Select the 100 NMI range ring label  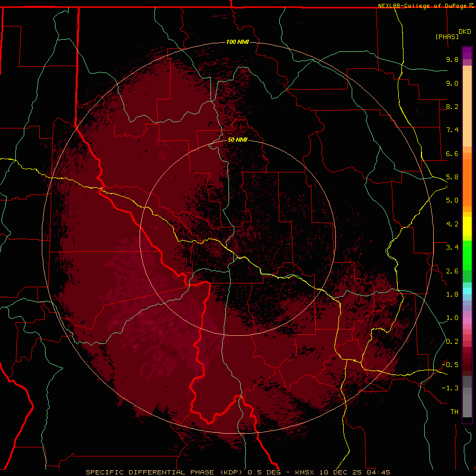tap(237, 42)
